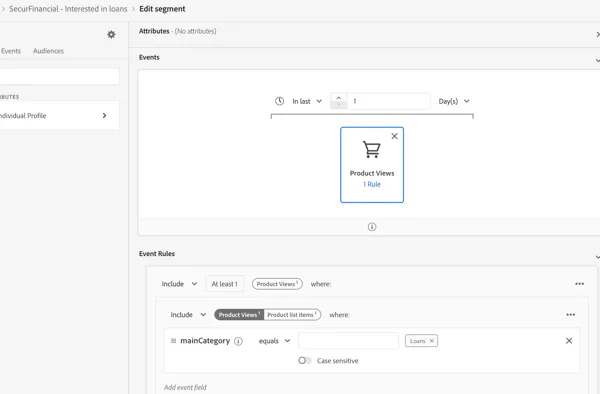Open the info icon below the events canvas
Viewport: 600px width, 394px height.
[x=372, y=227]
